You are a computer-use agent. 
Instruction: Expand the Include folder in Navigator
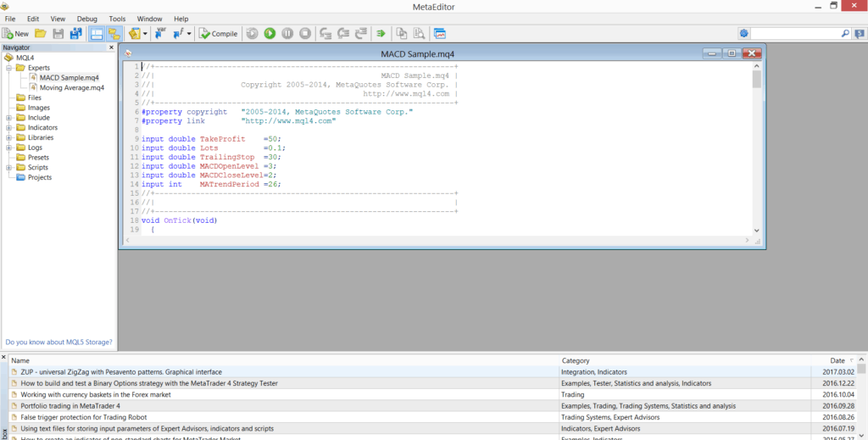click(8, 117)
